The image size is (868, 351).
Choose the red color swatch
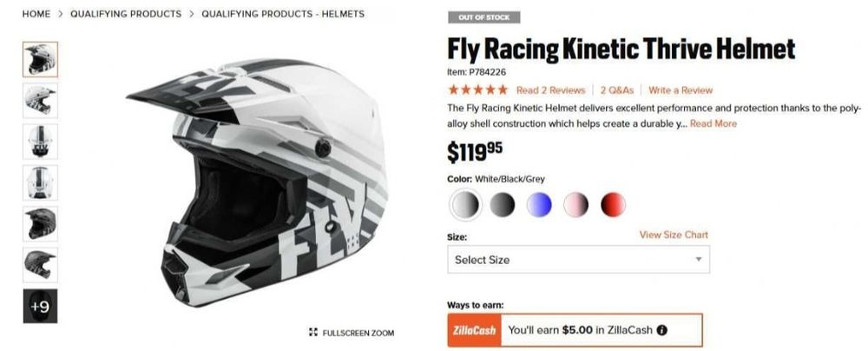[x=613, y=205]
